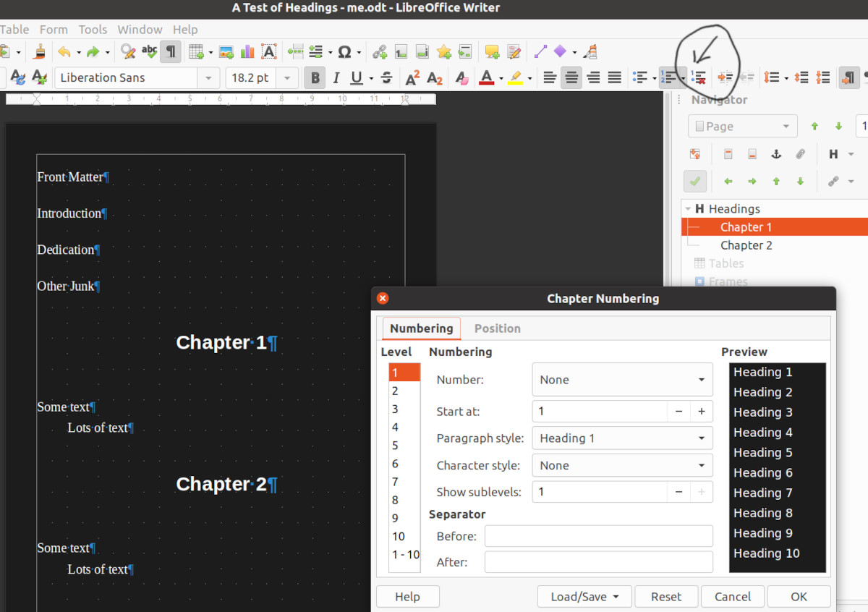Click the Insert Hyperlink chain icon
The image size is (868, 612).
(379, 51)
